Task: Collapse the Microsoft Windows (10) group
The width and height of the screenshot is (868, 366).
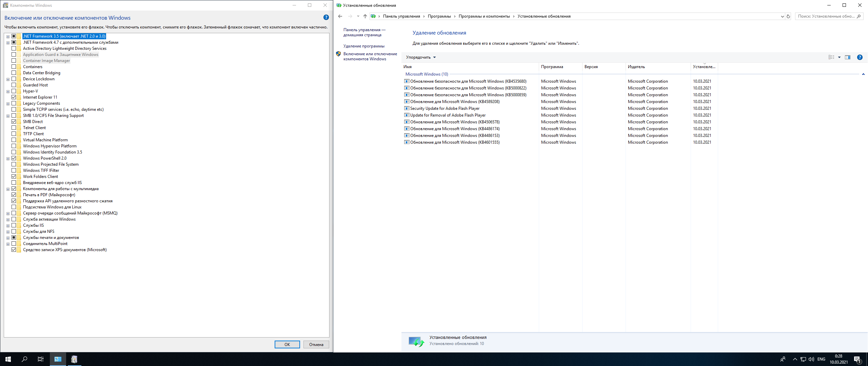Action: click(863, 74)
